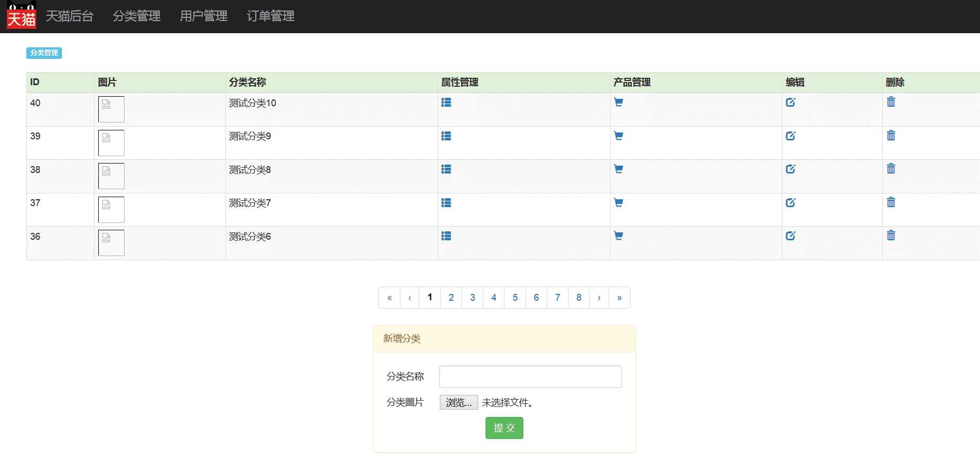Open attribute management for 测试分类10
Image resolution: width=980 pixels, height=459 pixels.
[446, 103]
